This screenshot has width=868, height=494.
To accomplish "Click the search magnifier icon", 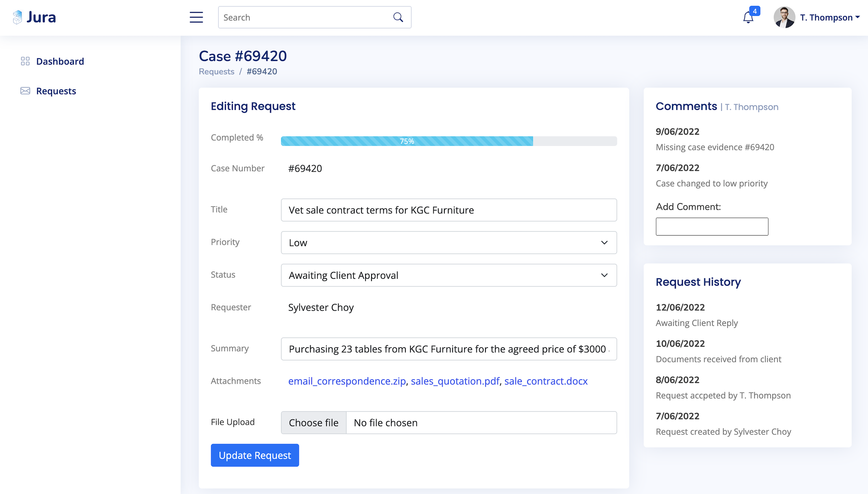I will pyautogui.click(x=398, y=17).
